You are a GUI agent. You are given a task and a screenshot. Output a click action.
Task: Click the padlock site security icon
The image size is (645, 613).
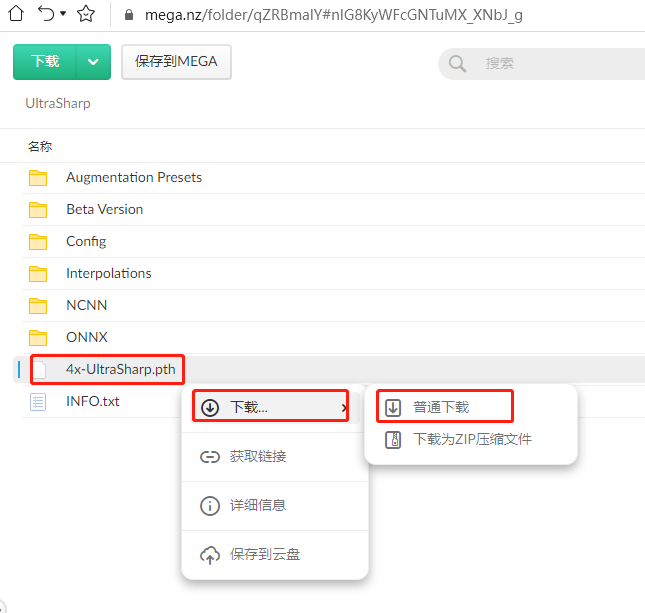pyautogui.click(x=129, y=15)
